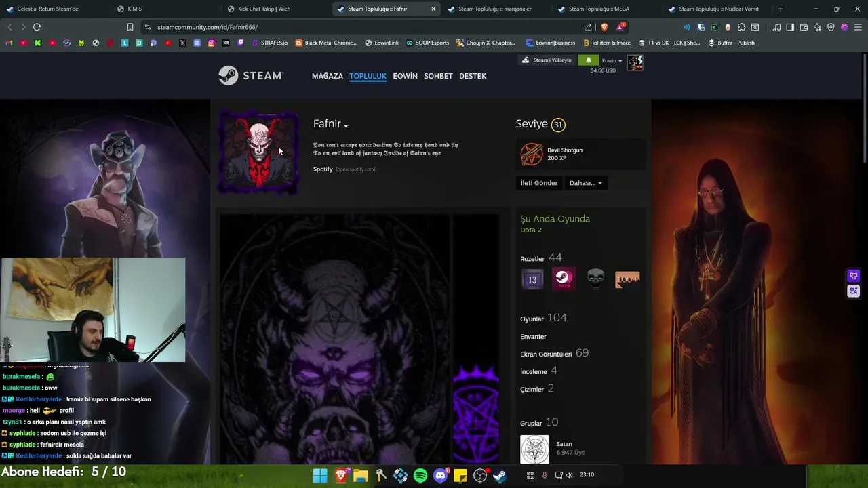Open the green notifications bell
Image resolution: width=868 pixels, height=488 pixels.
(x=588, y=60)
